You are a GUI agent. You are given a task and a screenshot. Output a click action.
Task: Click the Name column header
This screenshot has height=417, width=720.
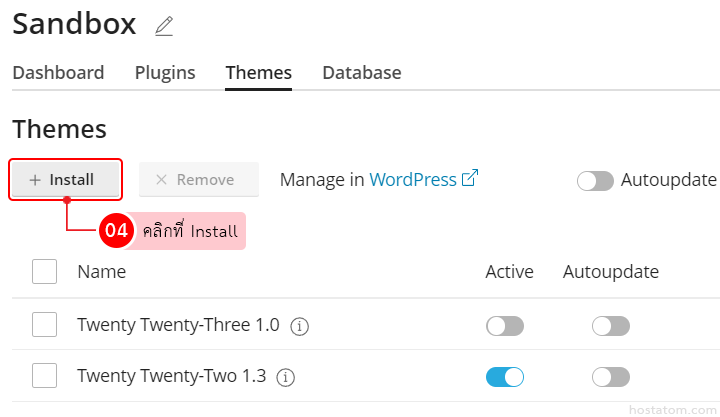(x=102, y=272)
